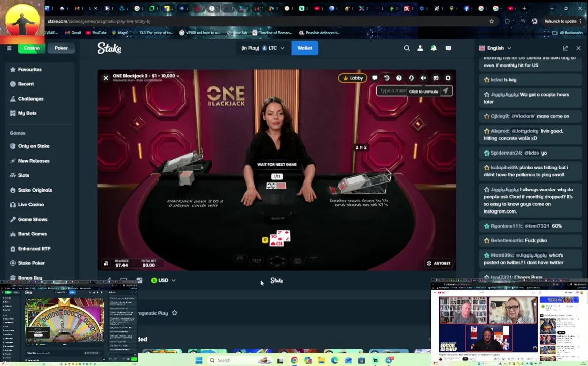The image size is (588, 366).
Task: Open in-game chat icon
Action: click(375, 78)
